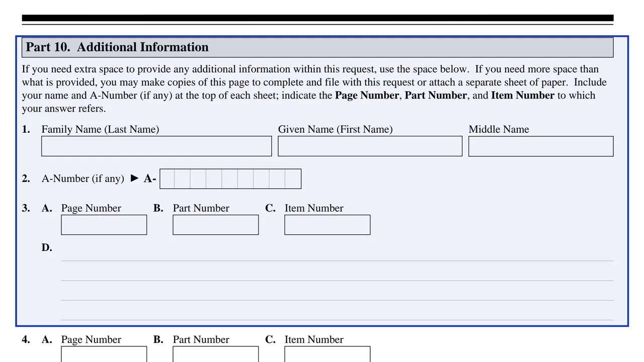Click the 'D.' label under item 3

pyautogui.click(x=47, y=247)
